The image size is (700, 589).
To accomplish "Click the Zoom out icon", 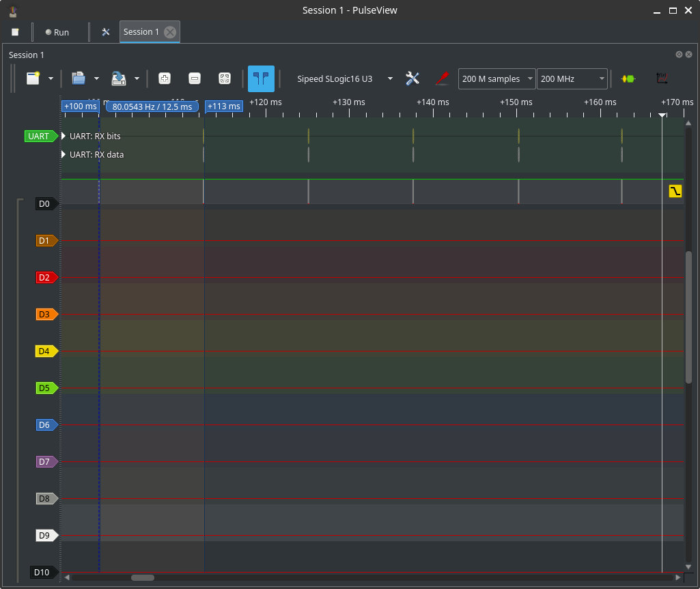I will (194, 78).
